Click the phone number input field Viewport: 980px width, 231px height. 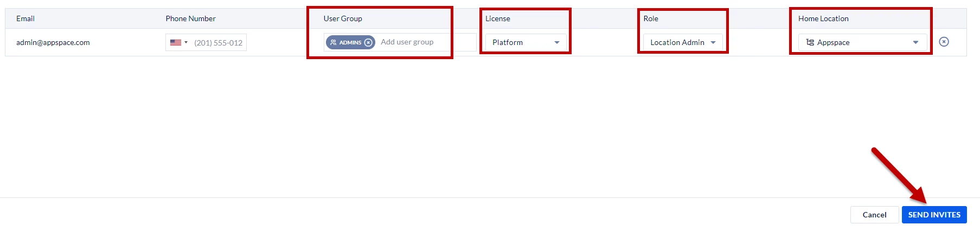tap(219, 43)
